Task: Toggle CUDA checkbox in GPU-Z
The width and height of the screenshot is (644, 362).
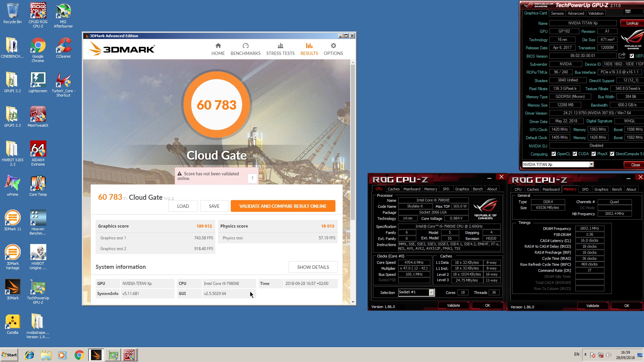Action: 575,154
